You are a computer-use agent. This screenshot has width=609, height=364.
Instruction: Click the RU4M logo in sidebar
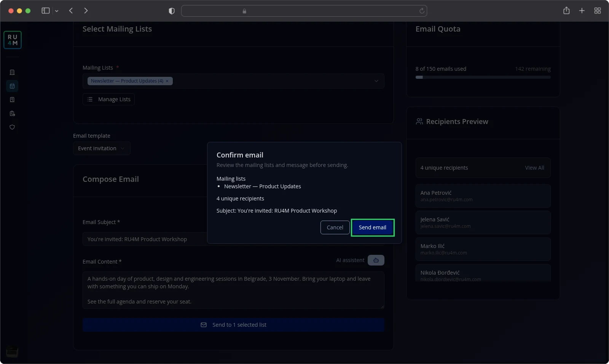click(13, 40)
